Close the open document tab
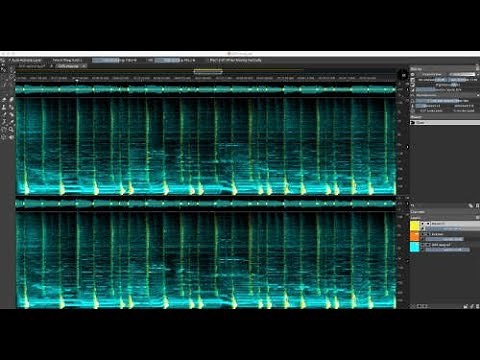 [84, 66]
